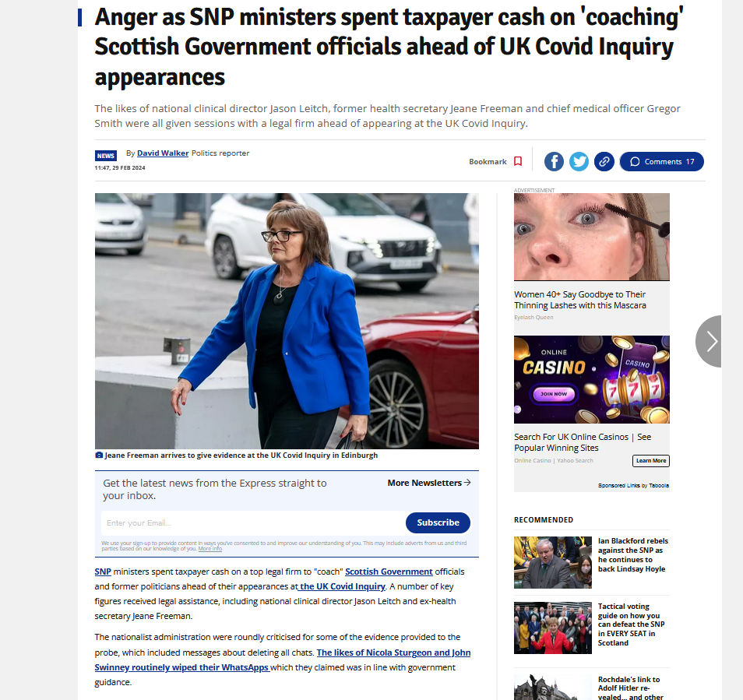Viewport: 743px width, 700px height.
Task: Subscribe to the Express newsletter
Action: tap(438, 522)
